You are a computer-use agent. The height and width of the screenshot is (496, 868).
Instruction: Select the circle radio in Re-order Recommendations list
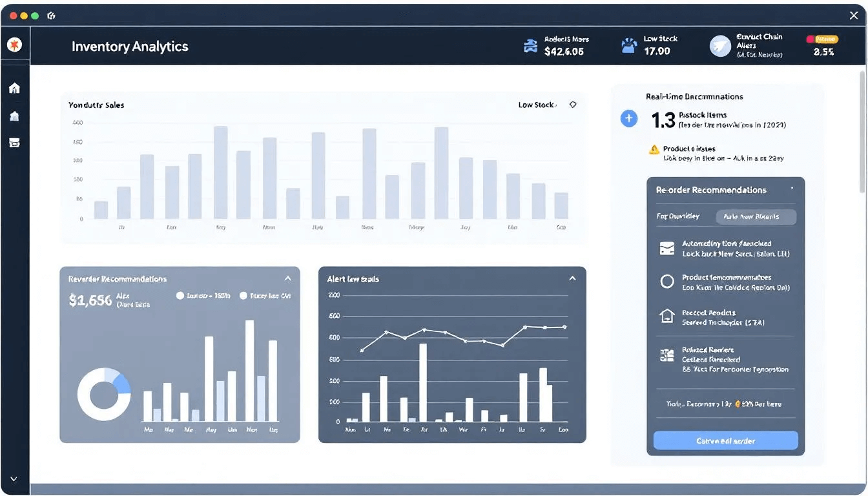coord(667,282)
